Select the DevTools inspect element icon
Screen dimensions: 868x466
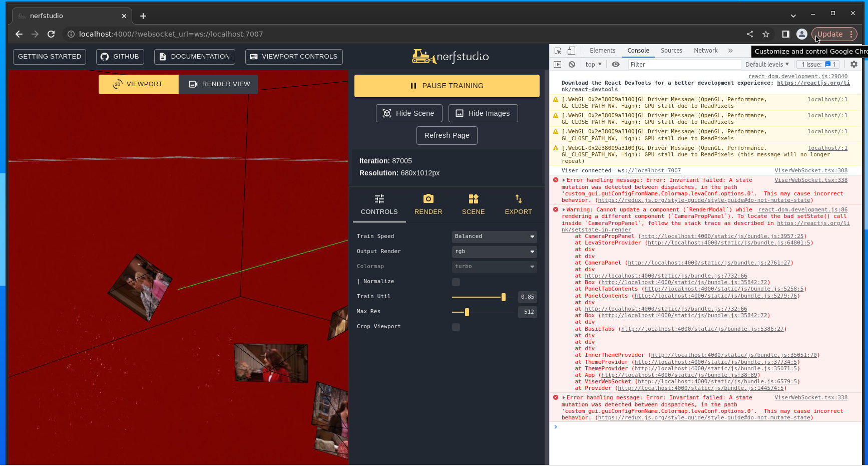pyautogui.click(x=557, y=50)
